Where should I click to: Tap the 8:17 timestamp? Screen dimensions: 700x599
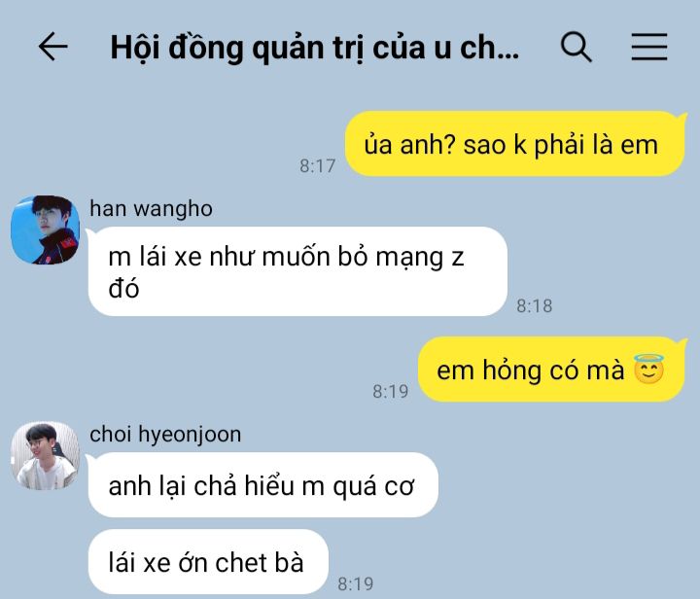point(317,166)
